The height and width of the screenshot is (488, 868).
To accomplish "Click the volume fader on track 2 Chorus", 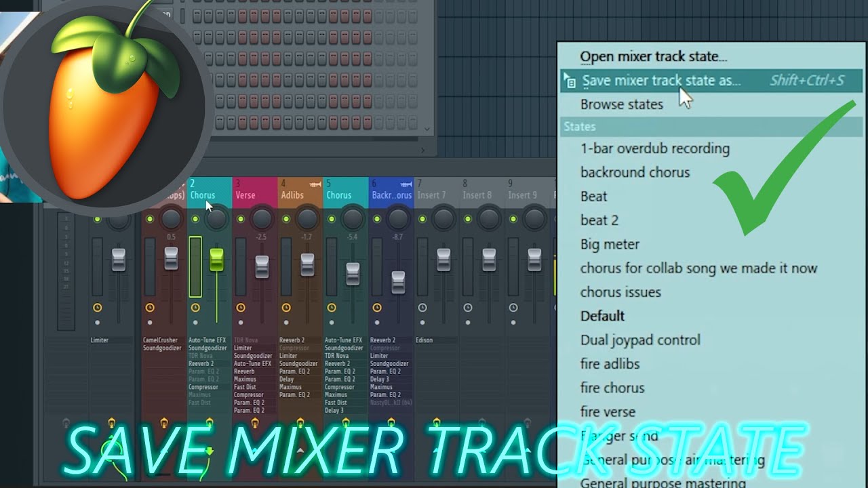I will pos(216,260).
